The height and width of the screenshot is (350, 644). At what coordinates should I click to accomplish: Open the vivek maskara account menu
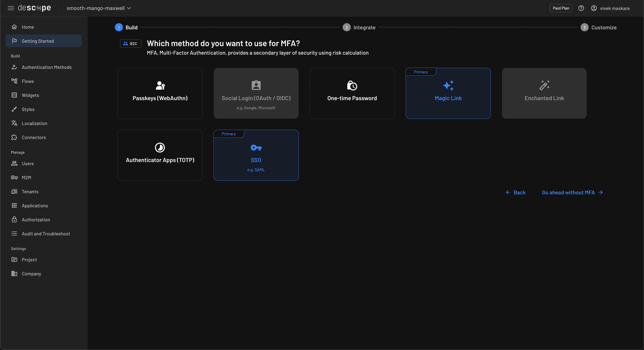pos(614,8)
